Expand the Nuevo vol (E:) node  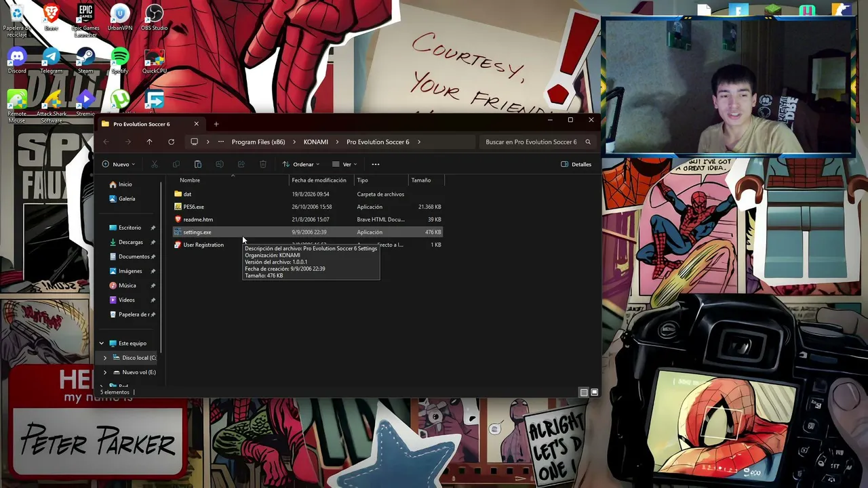coord(104,372)
